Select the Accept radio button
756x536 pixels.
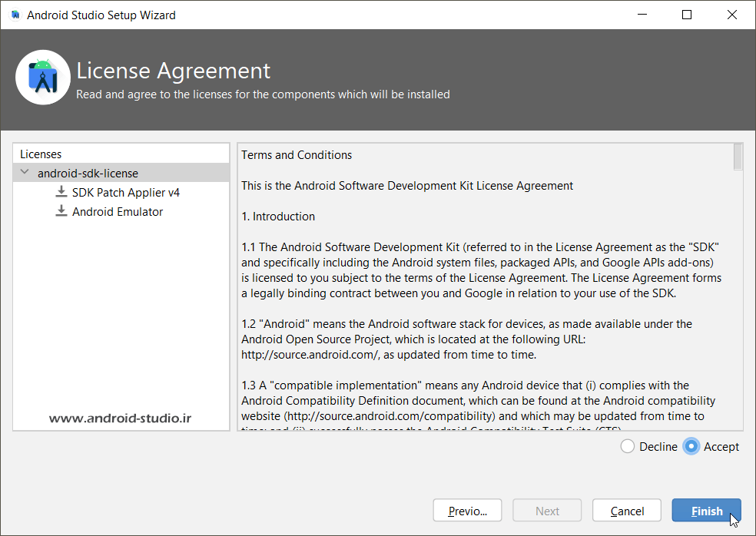[x=691, y=446]
